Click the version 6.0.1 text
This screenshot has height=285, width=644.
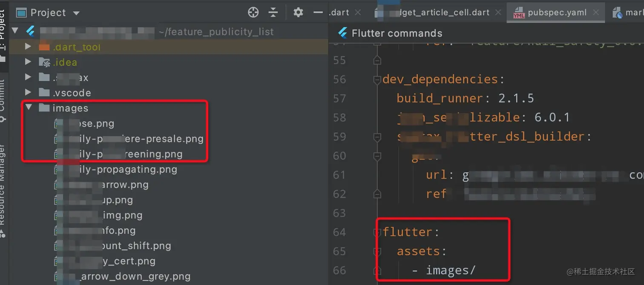[x=552, y=117]
